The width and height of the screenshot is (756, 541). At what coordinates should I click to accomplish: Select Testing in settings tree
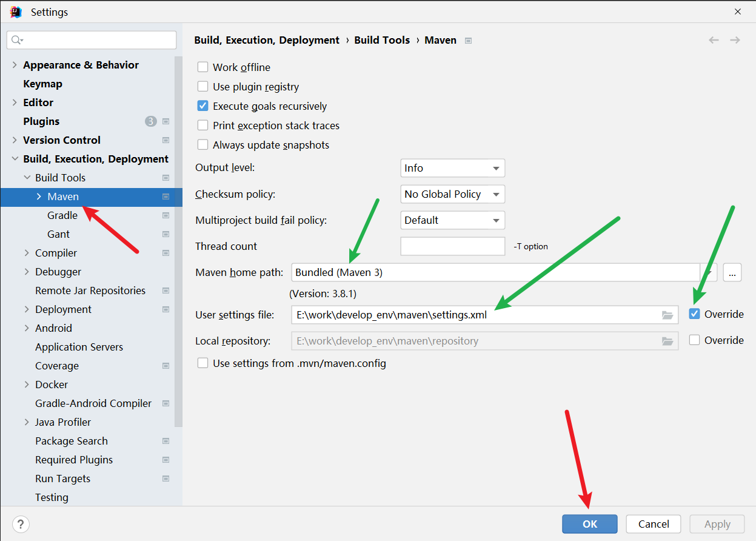point(52,497)
